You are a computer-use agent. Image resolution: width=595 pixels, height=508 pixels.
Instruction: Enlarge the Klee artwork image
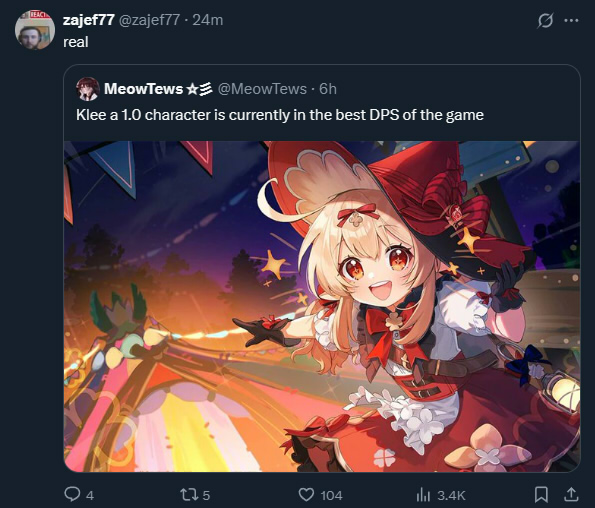[x=322, y=306]
